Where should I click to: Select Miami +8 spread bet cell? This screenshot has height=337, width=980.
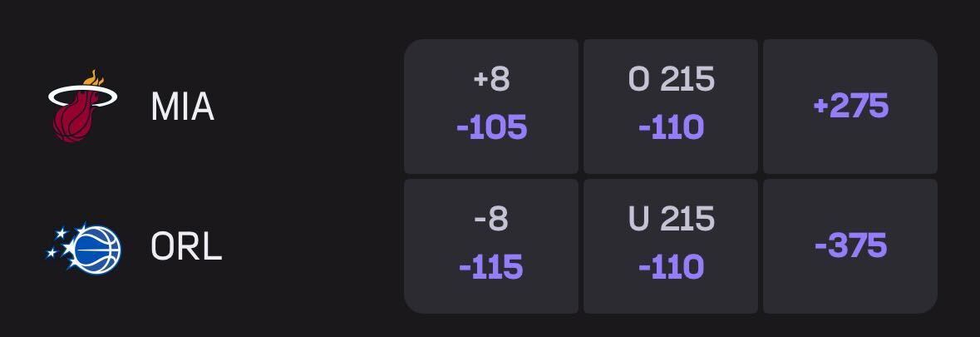click(491, 106)
